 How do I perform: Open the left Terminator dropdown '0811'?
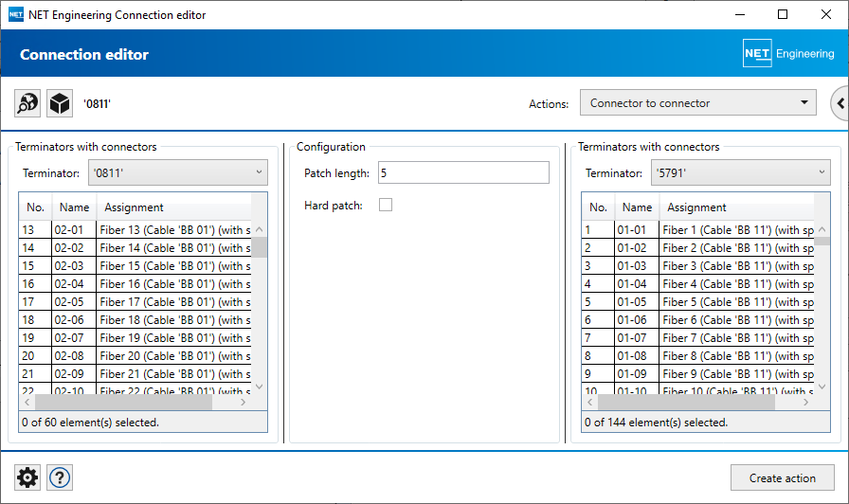tap(178, 172)
